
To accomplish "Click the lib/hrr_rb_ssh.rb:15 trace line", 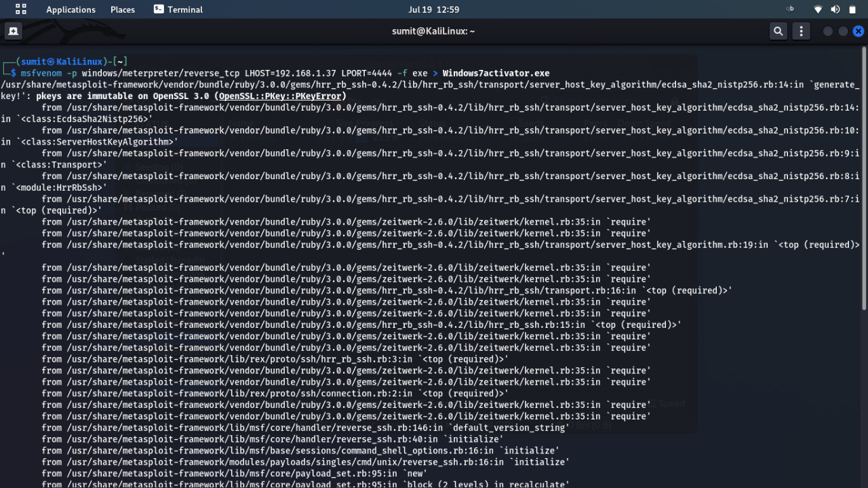I will tap(361, 325).
